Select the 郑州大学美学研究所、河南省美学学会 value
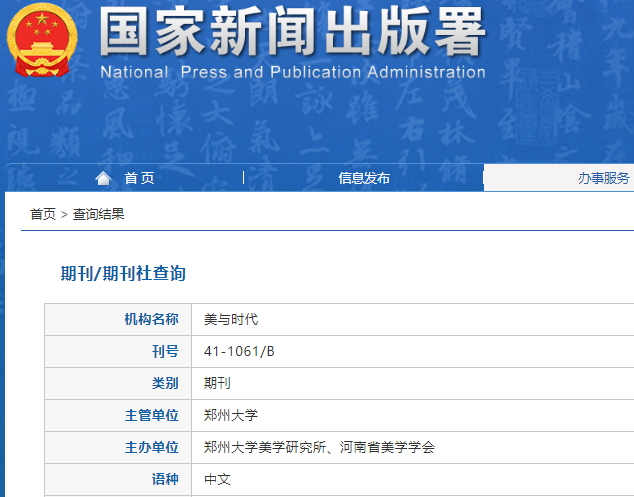The width and height of the screenshot is (634, 497). point(319,447)
